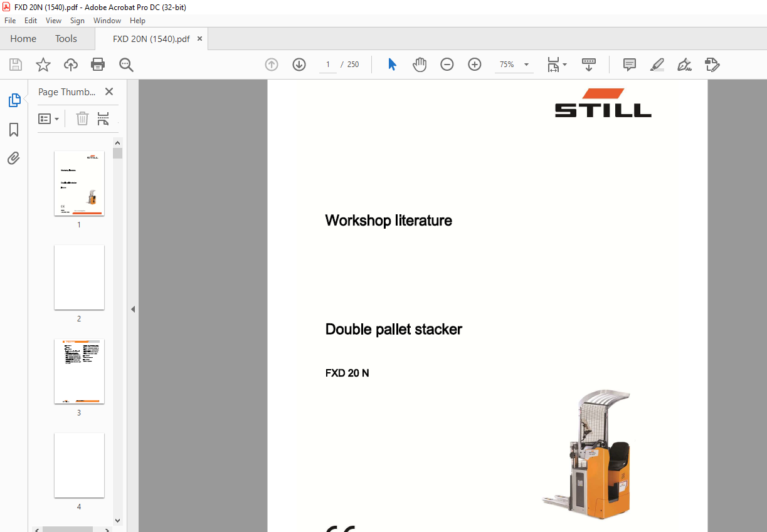Select the arrow Selection tool
767x532 pixels.
point(392,65)
